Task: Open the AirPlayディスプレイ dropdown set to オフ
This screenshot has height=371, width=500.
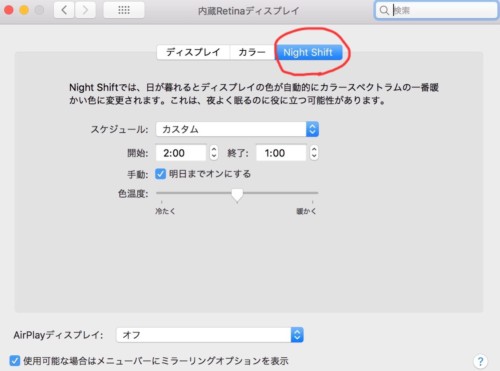Action: [210, 335]
